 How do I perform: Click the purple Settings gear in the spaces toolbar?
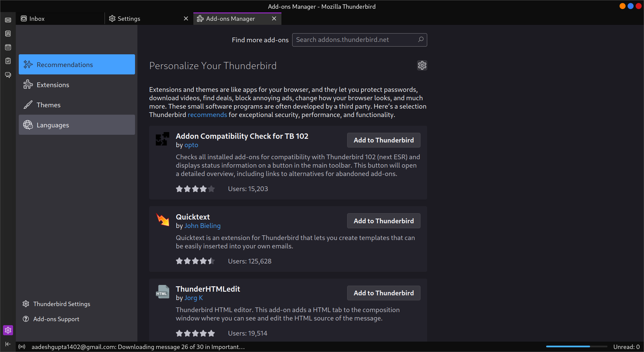coord(8,330)
